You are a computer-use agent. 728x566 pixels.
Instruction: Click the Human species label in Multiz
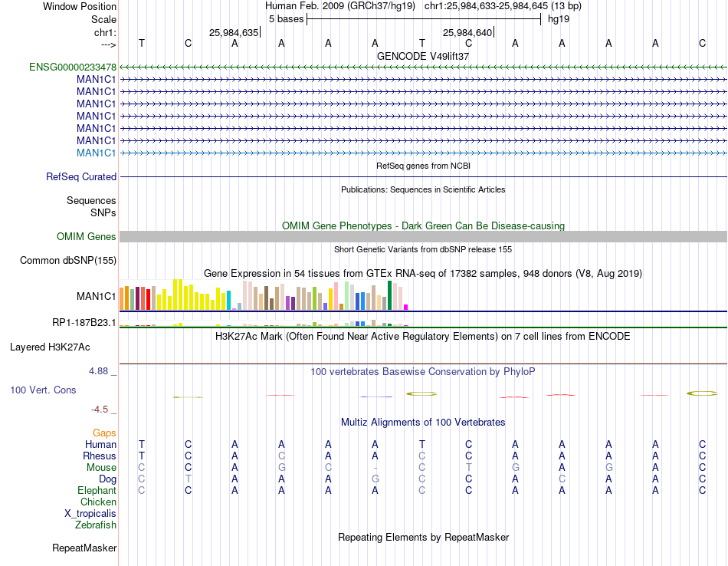(x=100, y=444)
